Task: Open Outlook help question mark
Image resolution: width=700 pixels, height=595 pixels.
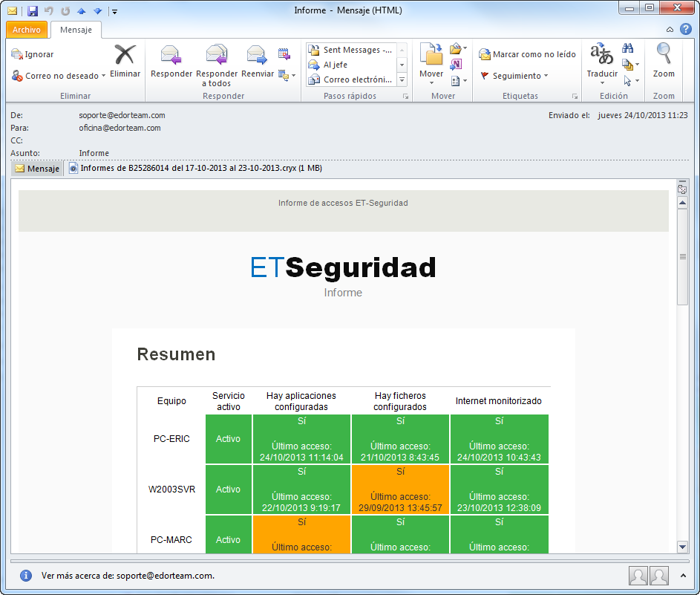Action: (685, 29)
